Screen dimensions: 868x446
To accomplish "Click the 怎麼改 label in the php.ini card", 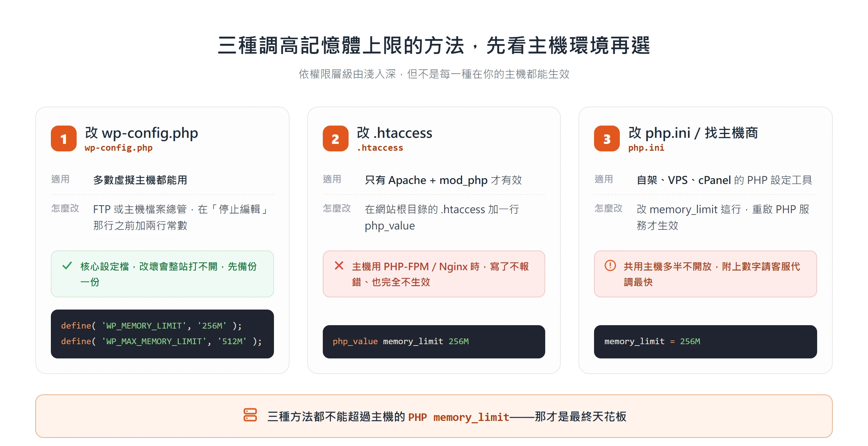I will coord(608,208).
